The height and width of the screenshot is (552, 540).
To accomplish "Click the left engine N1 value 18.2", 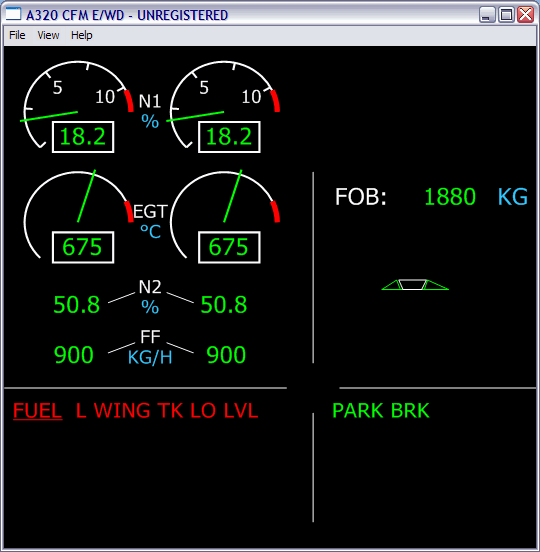I will click(83, 137).
